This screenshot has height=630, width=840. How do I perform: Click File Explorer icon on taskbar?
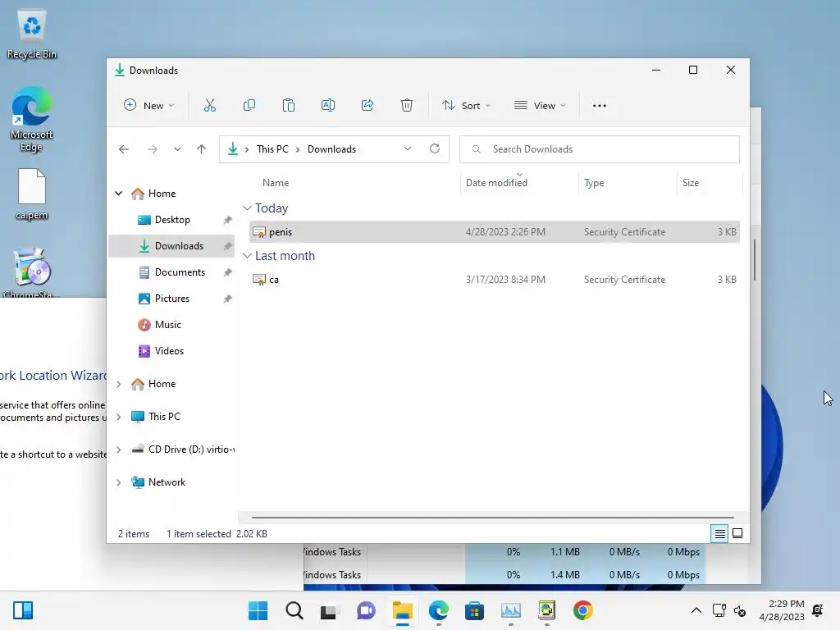402,610
